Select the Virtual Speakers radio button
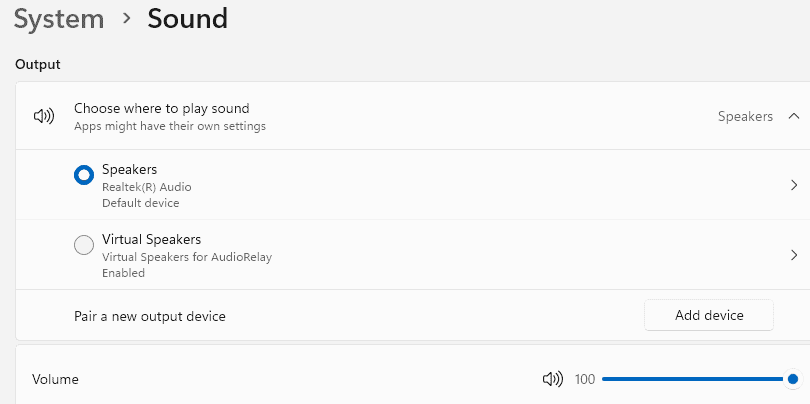The height and width of the screenshot is (404, 810). [84, 245]
